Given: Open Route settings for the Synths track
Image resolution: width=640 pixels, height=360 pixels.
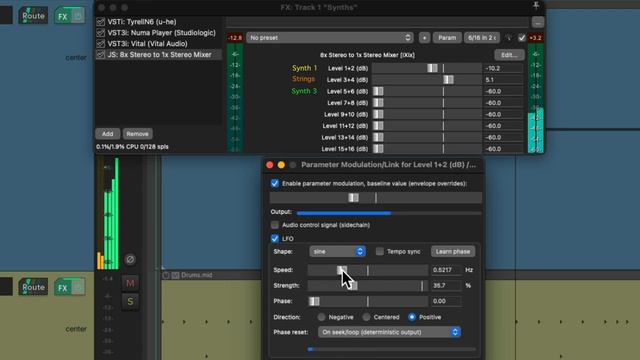Looking at the screenshot, I should coord(33,16).
